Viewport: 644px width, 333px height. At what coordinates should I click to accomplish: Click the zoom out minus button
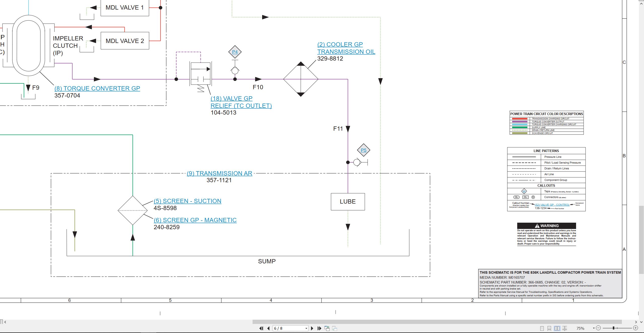(x=598, y=328)
